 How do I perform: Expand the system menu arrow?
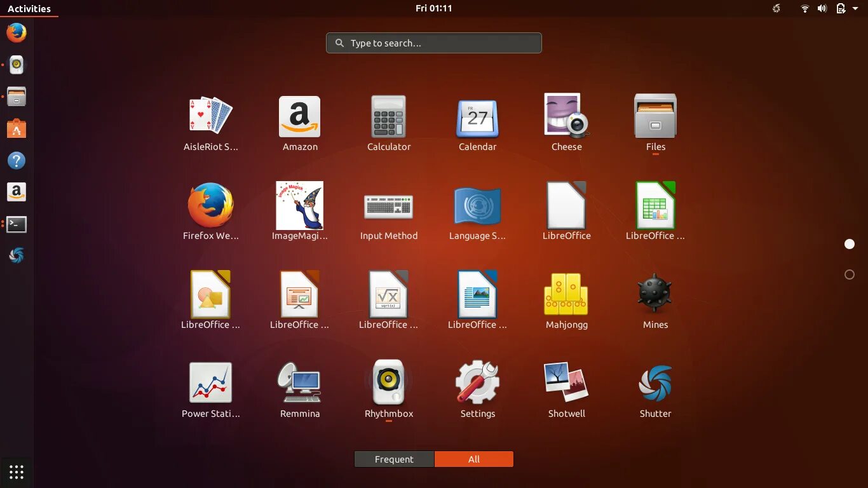[855, 8]
